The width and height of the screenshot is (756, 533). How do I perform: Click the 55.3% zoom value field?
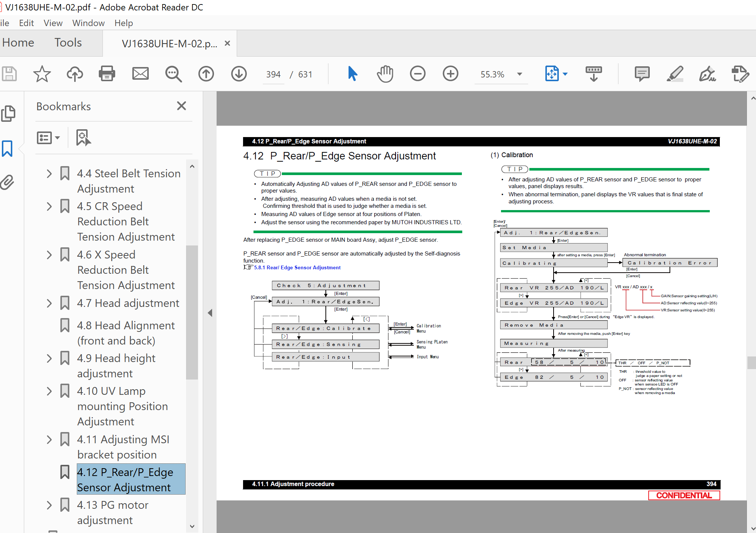pyautogui.click(x=492, y=74)
